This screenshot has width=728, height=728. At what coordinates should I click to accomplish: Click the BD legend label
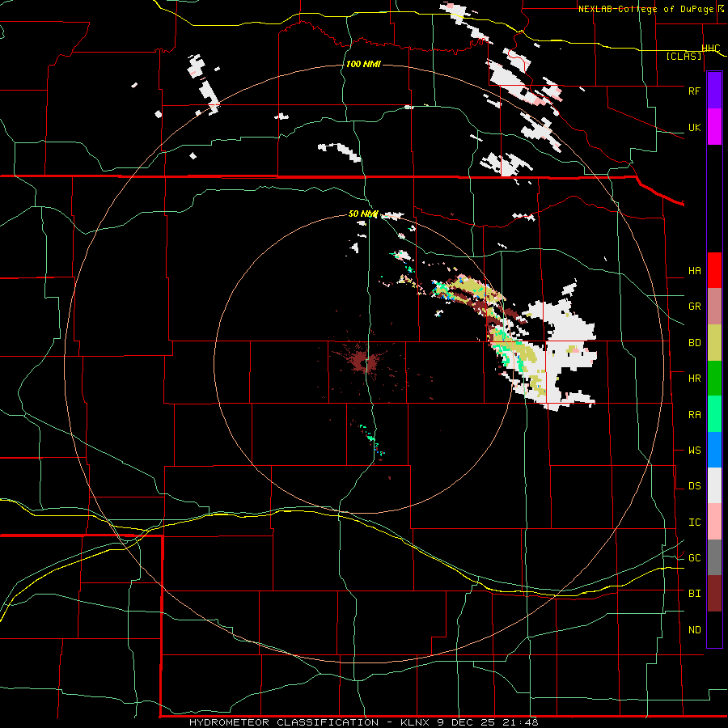[694, 343]
